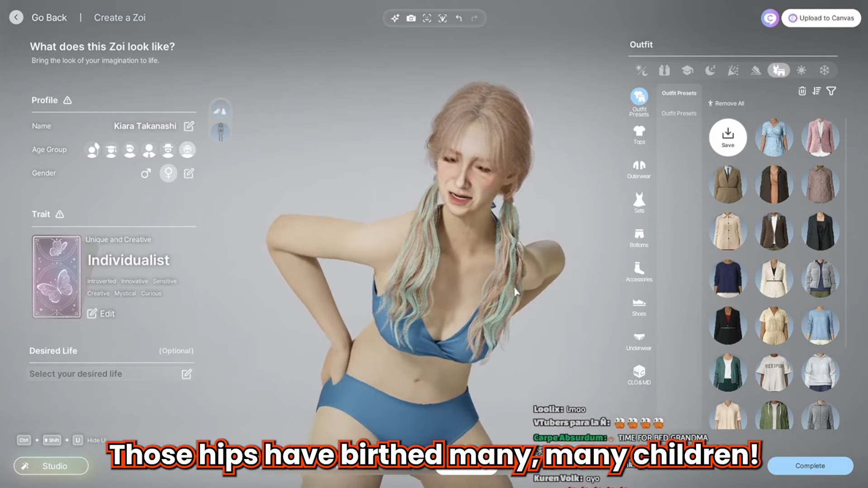Open the Canvas profile icon
This screenshot has height=488, width=868.
pos(770,18)
